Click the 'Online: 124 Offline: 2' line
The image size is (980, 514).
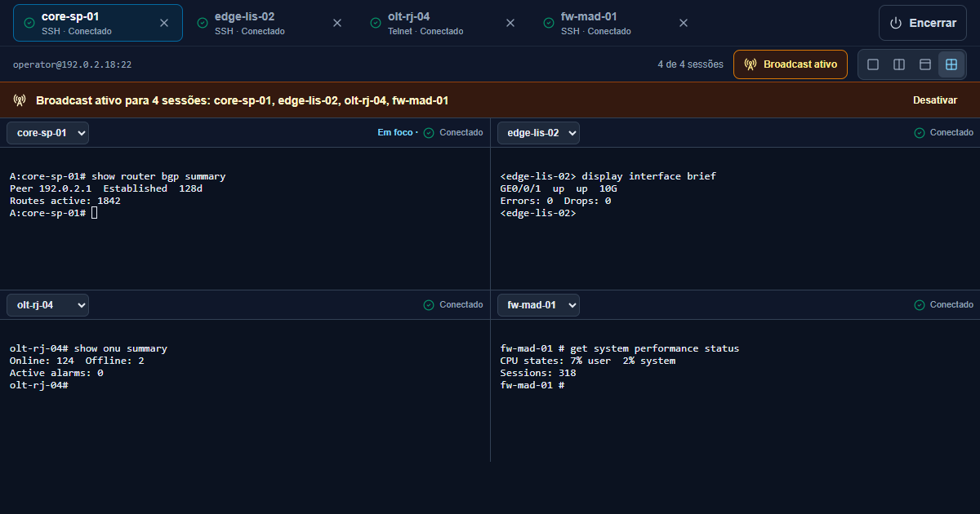(x=77, y=361)
